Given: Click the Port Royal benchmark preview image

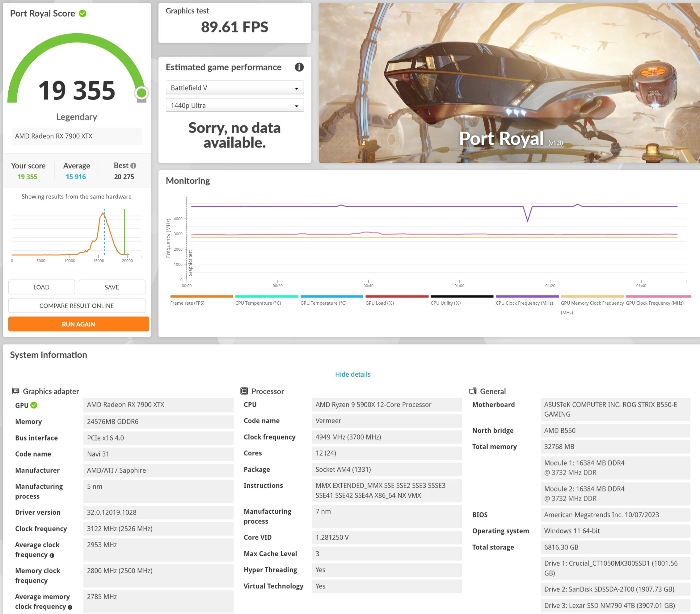Looking at the screenshot, I should coord(509,83).
